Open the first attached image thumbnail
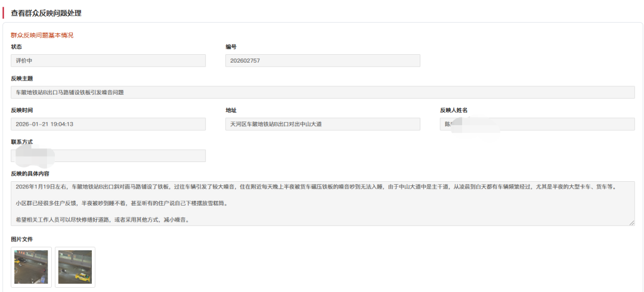This screenshot has height=292, width=644. click(x=31, y=267)
